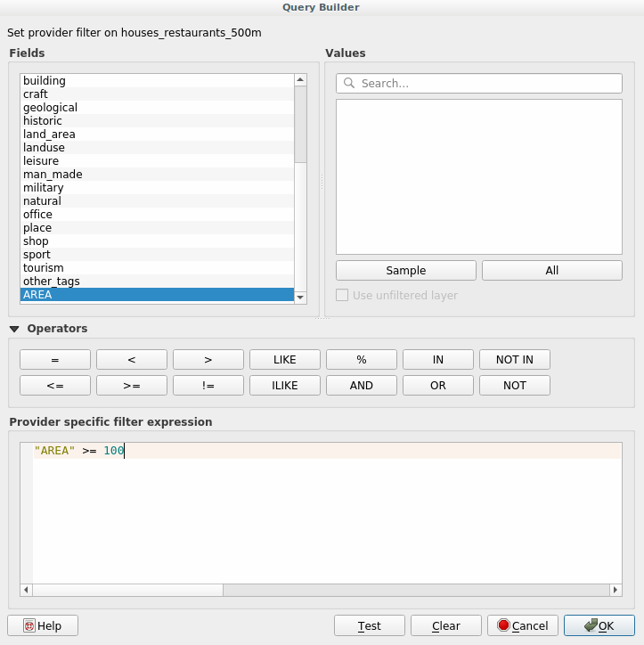Click the All values button
The height and width of the screenshot is (645, 644).
click(551, 271)
